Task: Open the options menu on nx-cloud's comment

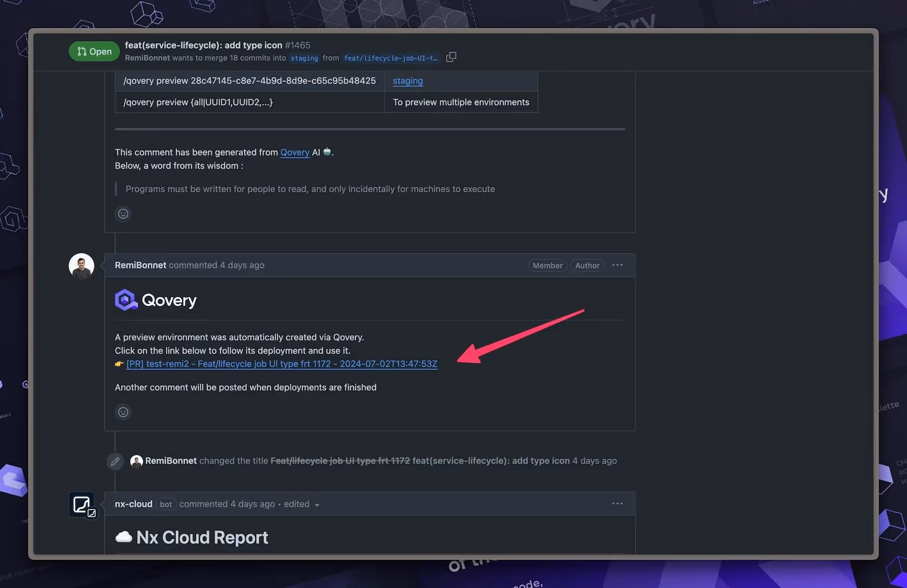Action: tap(617, 503)
